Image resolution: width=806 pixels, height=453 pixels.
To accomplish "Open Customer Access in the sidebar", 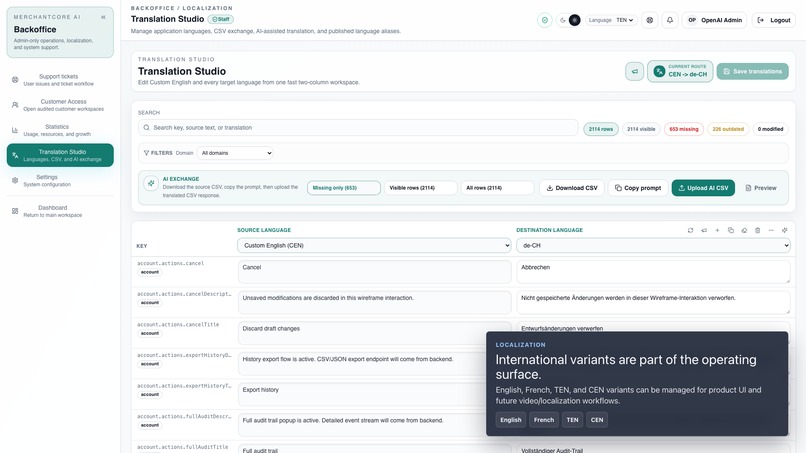I will [x=60, y=105].
